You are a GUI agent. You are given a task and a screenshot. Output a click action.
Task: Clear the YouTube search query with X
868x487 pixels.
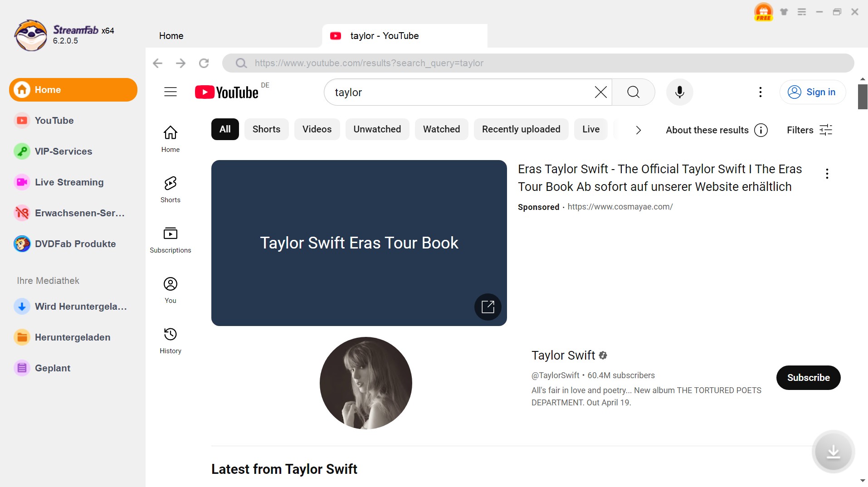(600, 92)
